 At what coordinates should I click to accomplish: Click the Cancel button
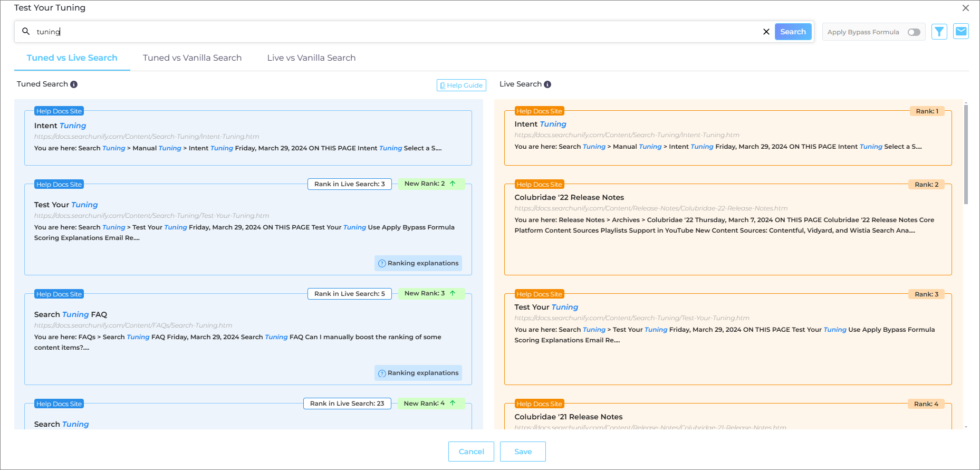click(x=471, y=452)
